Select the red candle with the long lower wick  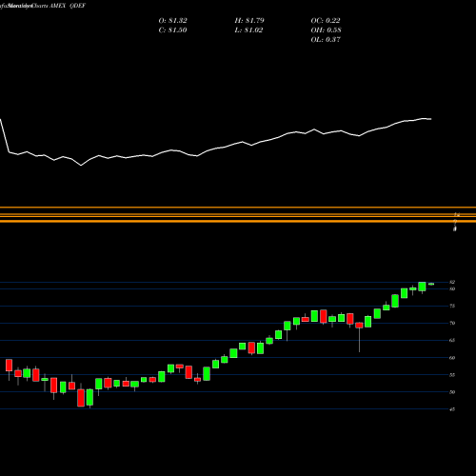(359, 337)
